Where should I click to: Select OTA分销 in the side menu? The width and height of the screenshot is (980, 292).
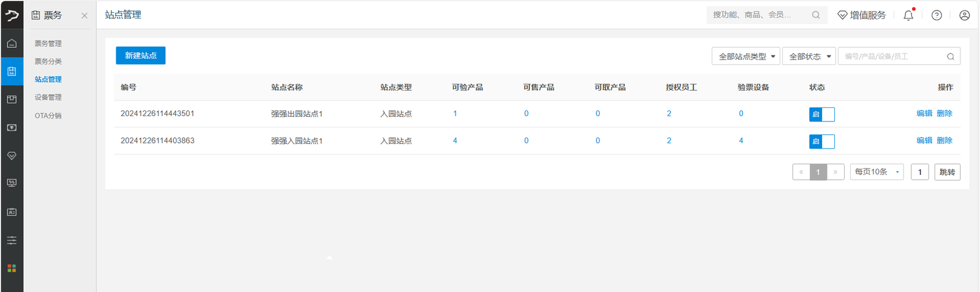48,115
